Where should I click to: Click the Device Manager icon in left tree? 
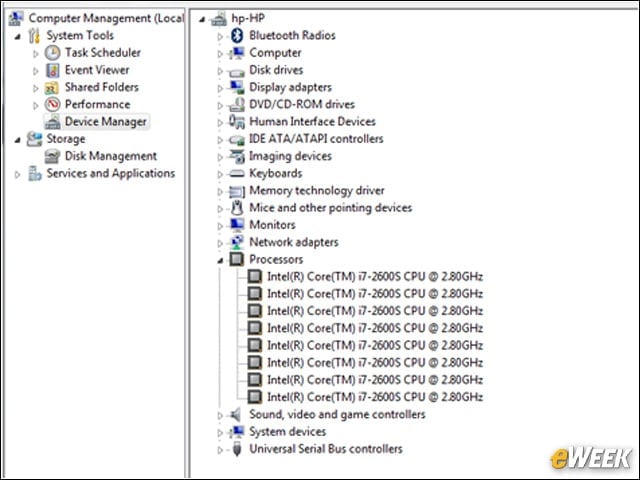[x=53, y=122]
